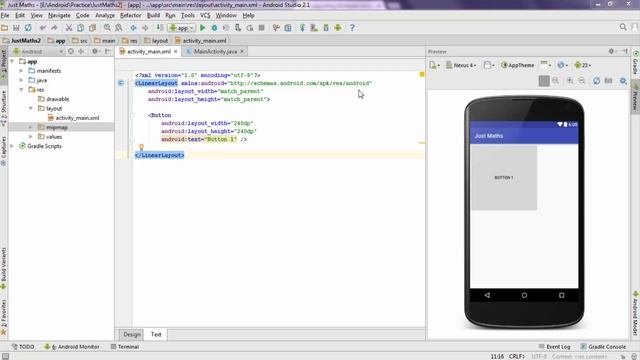The height and width of the screenshot is (360, 640).
Task: Expand the java folder
Action: click(x=22, y=80)
